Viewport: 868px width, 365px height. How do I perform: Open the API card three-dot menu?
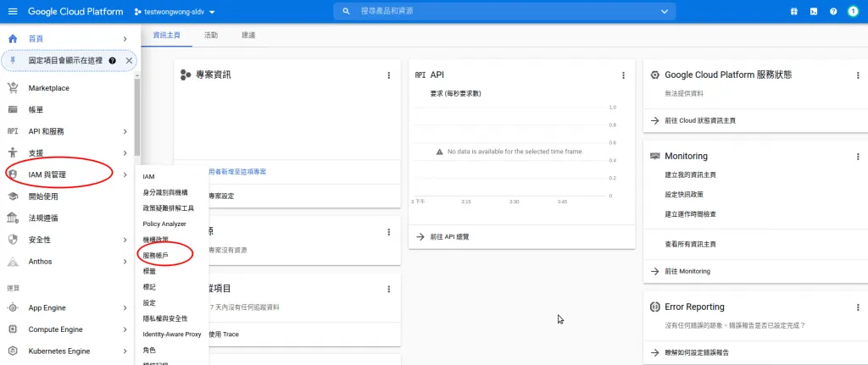pyautogui.click(x=623, y=75)
